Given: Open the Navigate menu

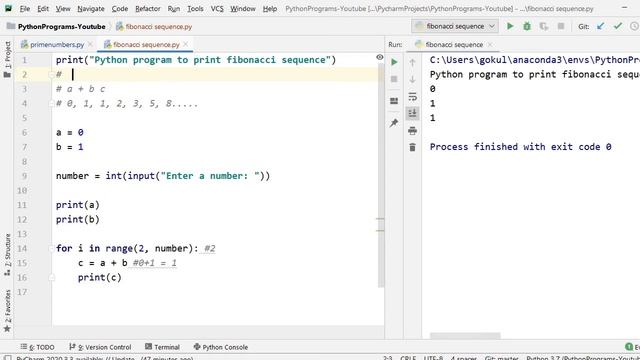Looking at the screenshot, I should (x=91, y=9).
